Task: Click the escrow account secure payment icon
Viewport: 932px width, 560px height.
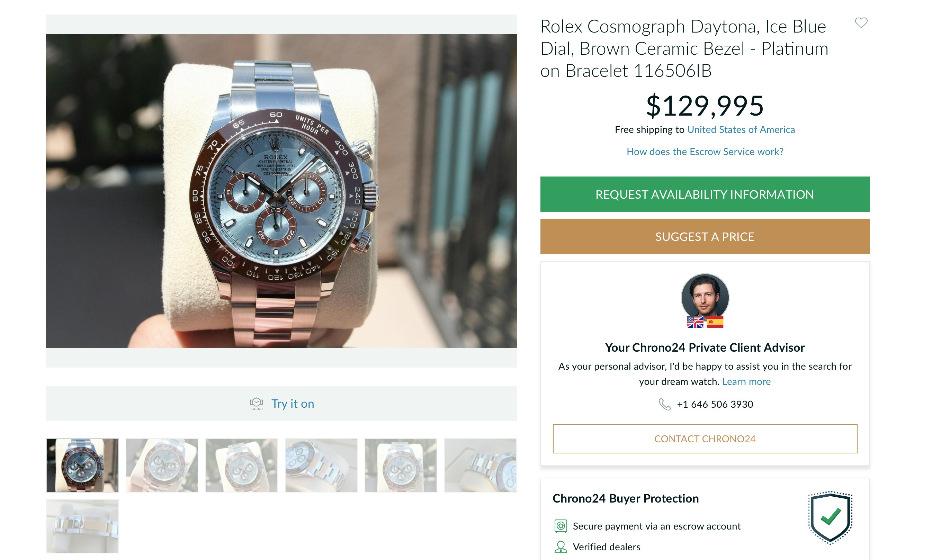Action: 561,526
